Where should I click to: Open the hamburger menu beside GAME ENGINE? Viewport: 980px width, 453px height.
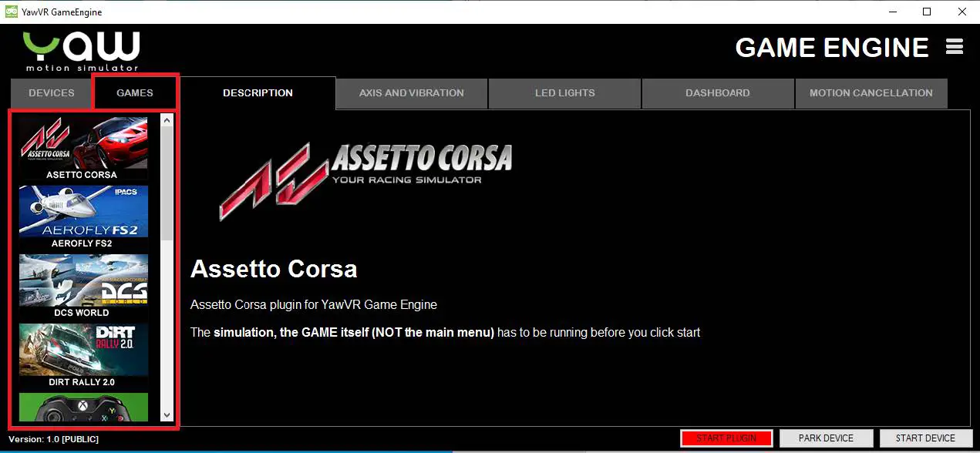click(955, 47)
